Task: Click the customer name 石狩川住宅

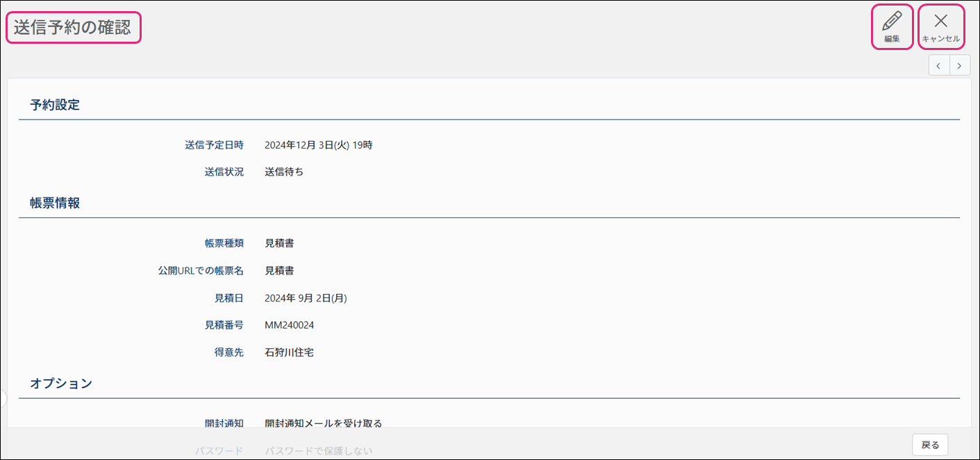Action: (289, 352)
